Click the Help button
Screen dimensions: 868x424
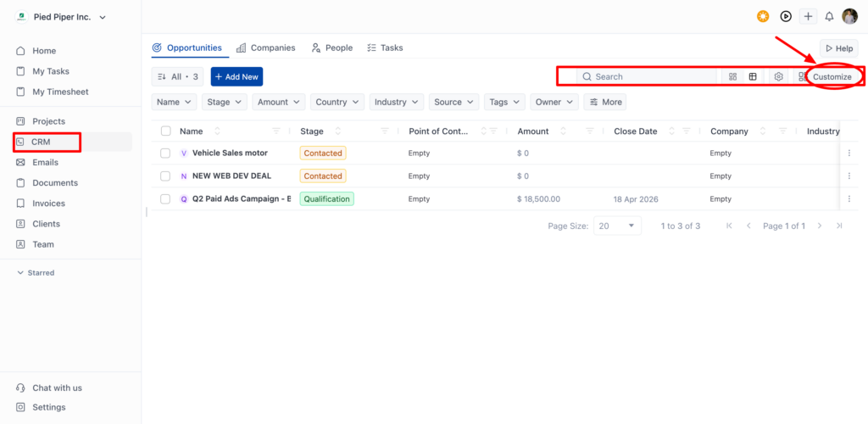(x=838, y=48)
